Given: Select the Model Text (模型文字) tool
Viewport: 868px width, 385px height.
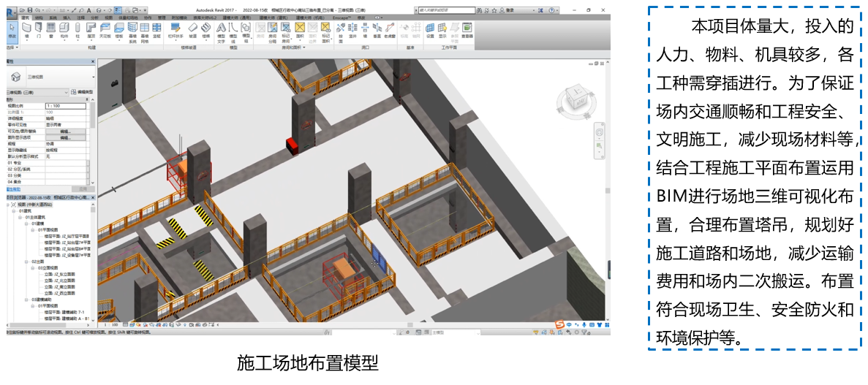Looking at the screenshot, I should point(221,33).
